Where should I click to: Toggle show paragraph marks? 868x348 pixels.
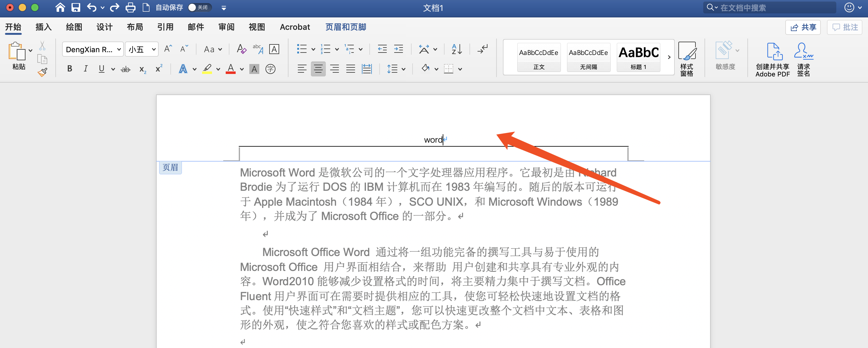click(482, 49)
